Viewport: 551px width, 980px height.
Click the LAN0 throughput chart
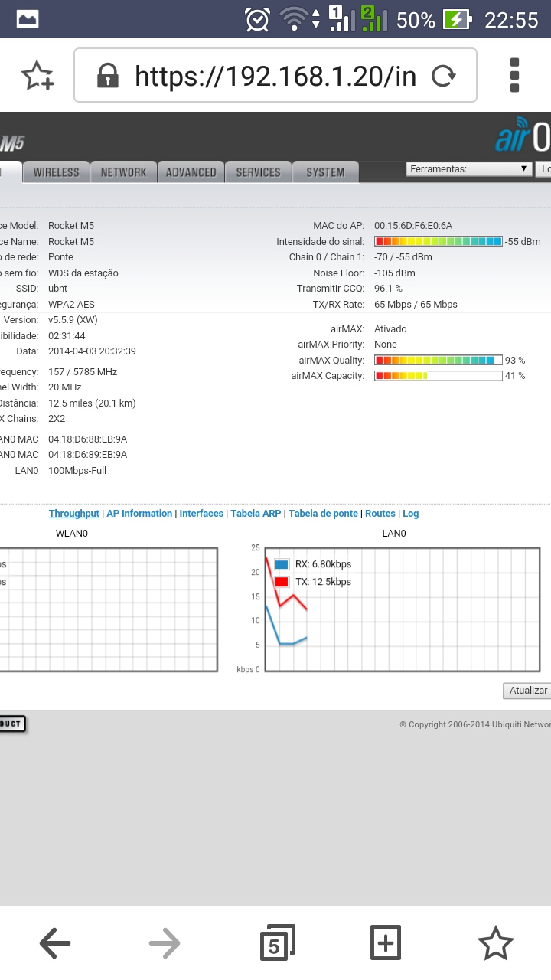(402, 609)
